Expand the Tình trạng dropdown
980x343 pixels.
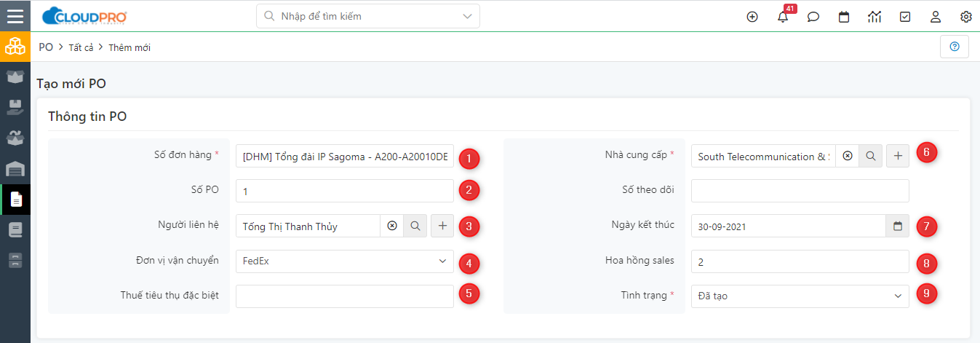[x=800, y=296]
